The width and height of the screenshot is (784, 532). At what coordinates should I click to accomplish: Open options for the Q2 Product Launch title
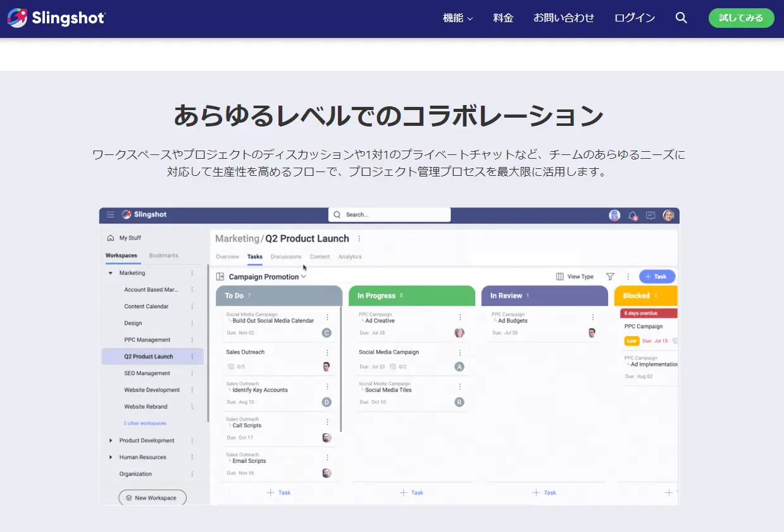coord(359,238)
